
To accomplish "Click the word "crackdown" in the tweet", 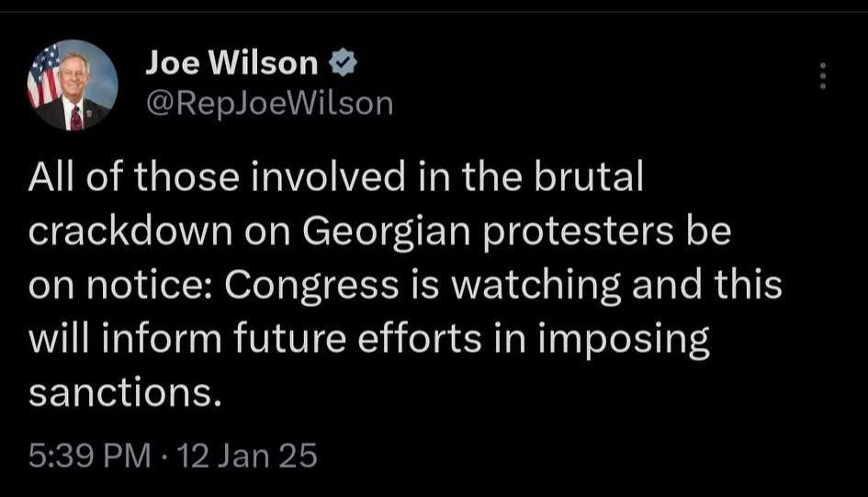I will [x=132, y=232].
